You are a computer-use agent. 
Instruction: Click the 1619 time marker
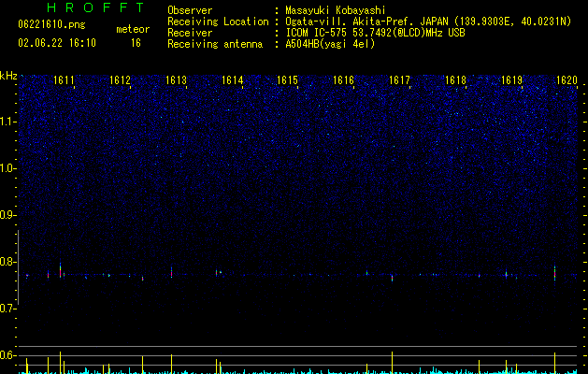[x=511, y=80]
